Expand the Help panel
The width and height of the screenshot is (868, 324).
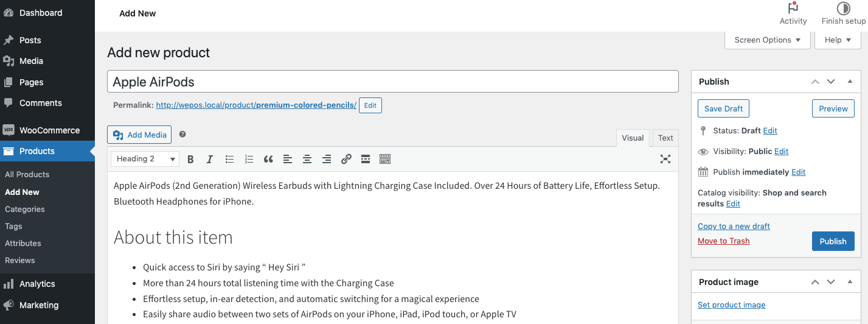(x=838, y=40)
